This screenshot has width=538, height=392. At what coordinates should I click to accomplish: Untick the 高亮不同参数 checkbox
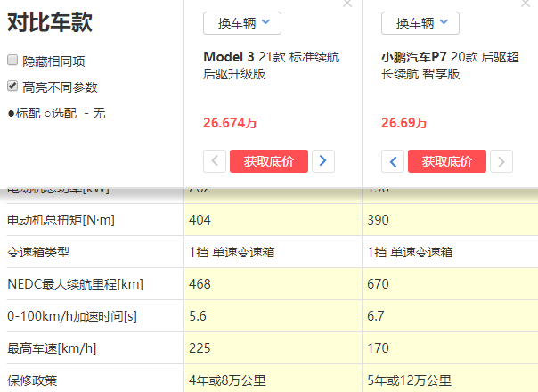[x=12, y=86]
